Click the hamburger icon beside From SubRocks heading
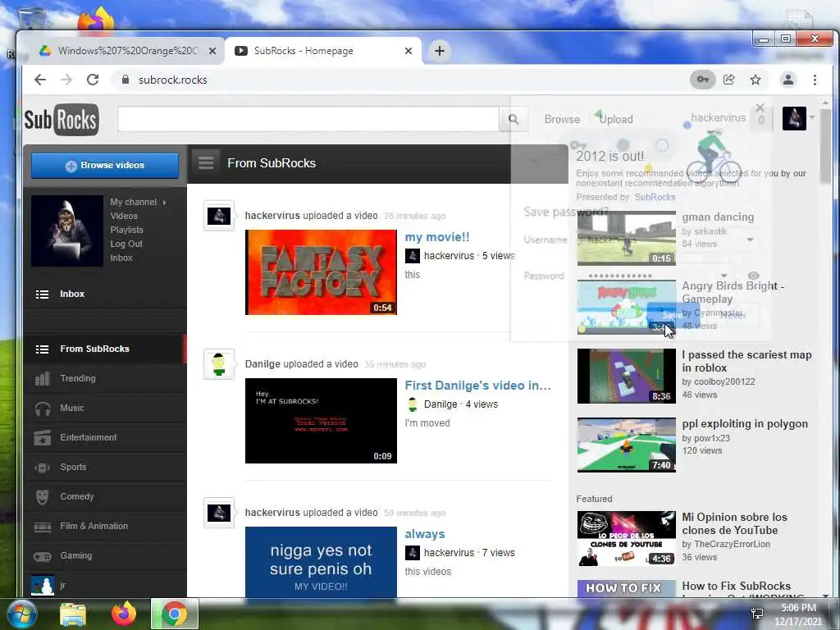Viewport: 840px width, 630px height. (206, 163)
